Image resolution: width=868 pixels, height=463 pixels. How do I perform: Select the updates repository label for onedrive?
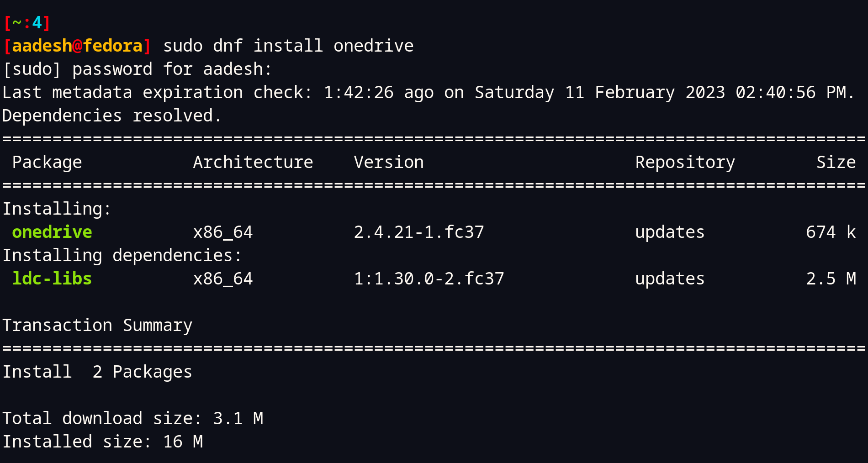669,232
